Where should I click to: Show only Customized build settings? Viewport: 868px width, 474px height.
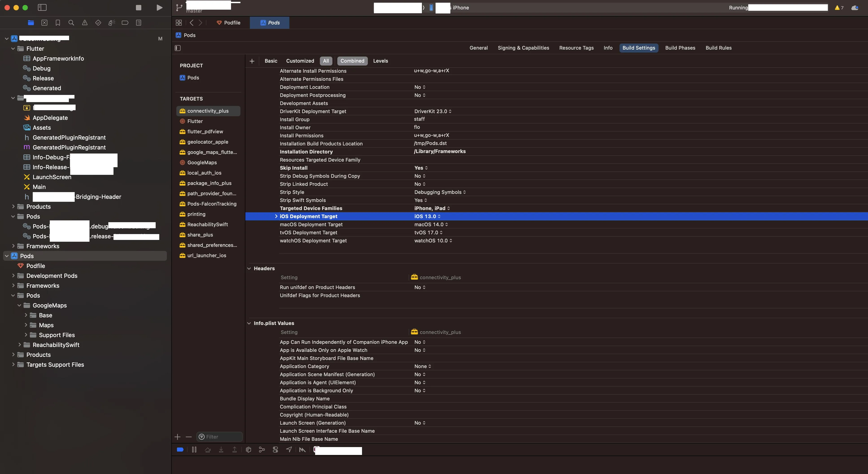click(300, 61)
